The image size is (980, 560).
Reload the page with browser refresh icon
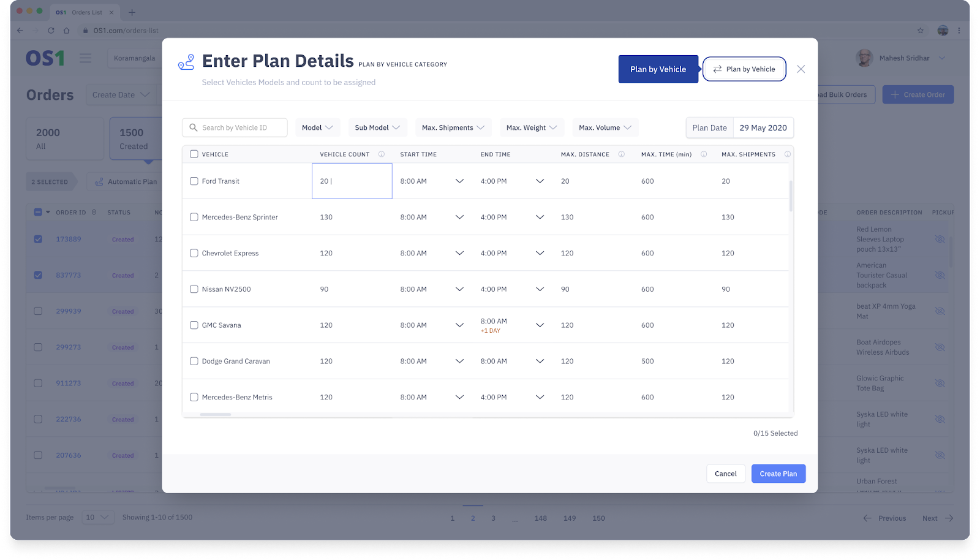click(51, 31)
